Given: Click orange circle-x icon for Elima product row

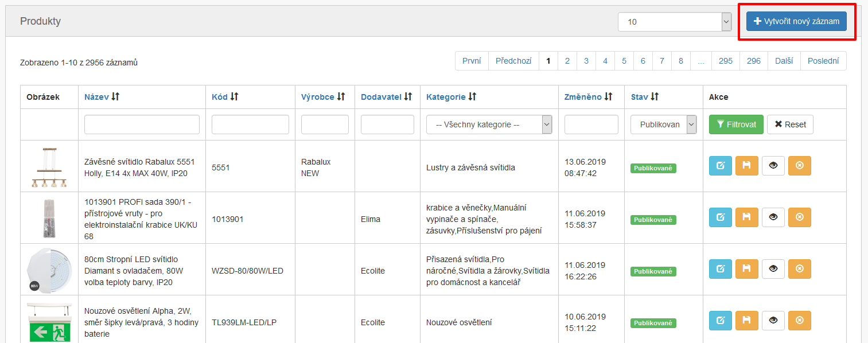Looking at the screenshot, I should (x=799, y=217).
